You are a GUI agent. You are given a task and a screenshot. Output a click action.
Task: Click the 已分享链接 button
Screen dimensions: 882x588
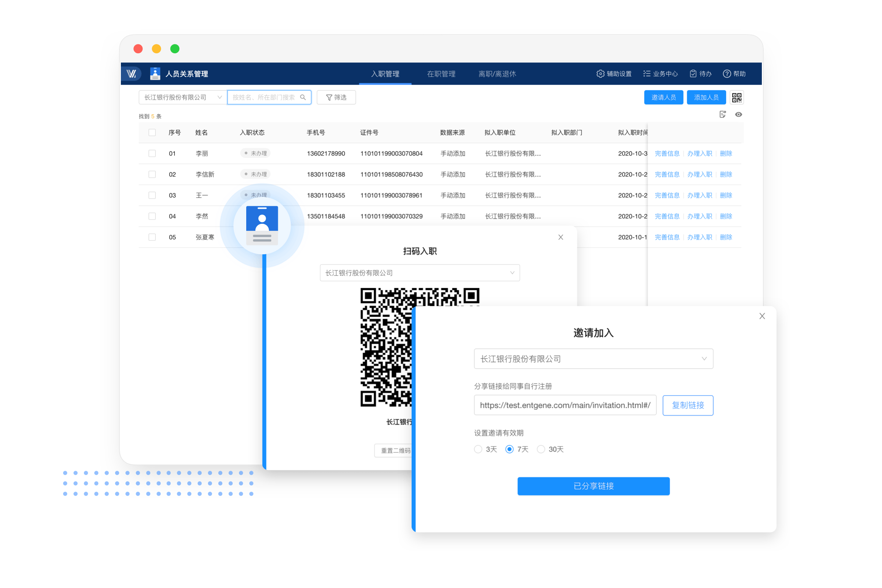click(x=593, y=486)
